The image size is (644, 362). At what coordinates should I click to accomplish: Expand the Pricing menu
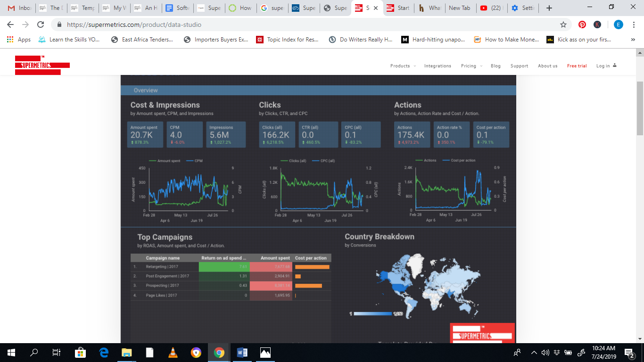coord(471,66)
